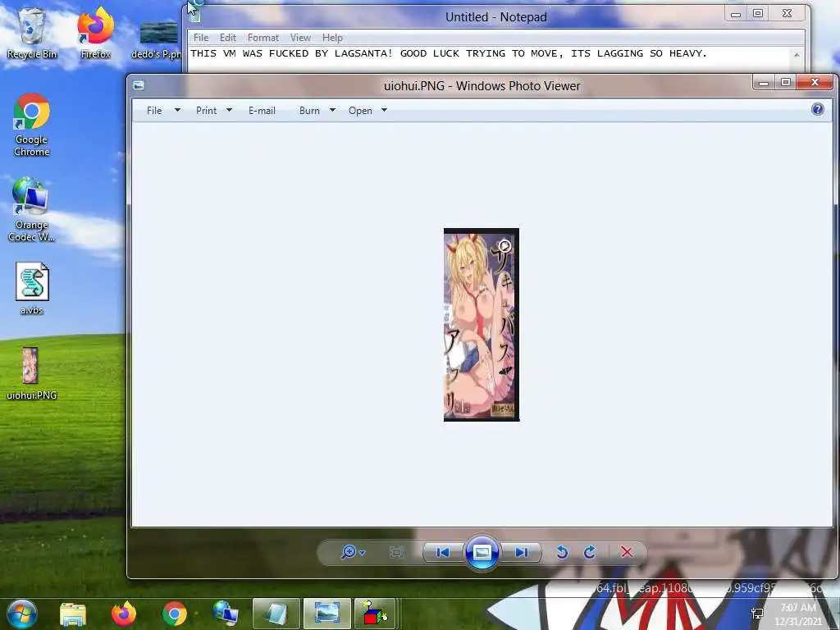
Task: Click the actual size fit button
Action: pos(396,552)
